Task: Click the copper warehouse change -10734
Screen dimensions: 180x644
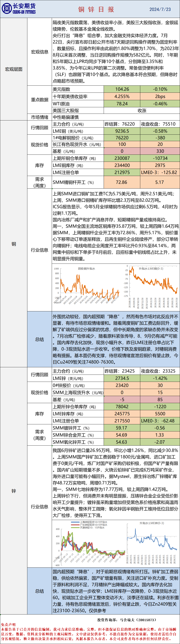Action: [160, 158]
